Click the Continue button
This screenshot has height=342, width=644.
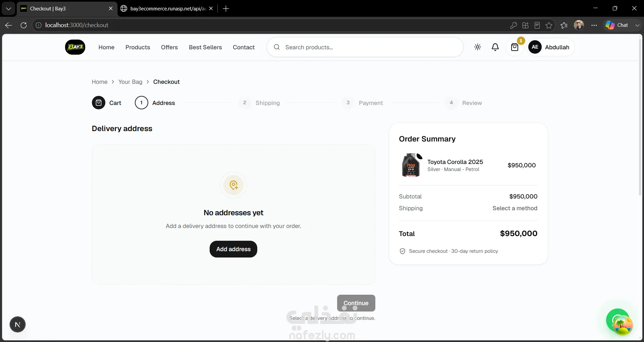coord(356,303)
